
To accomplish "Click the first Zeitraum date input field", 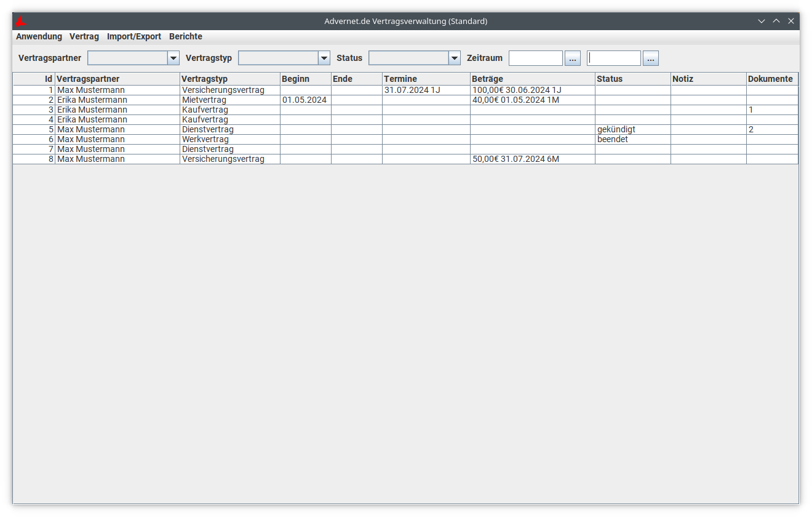I will (536, 58).
